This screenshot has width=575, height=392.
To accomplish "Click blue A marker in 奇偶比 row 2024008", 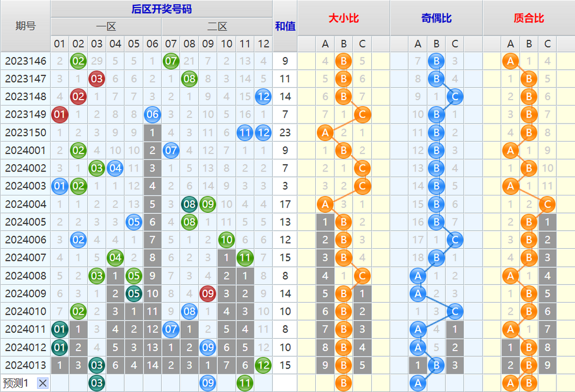I will [x=418, y=275].
